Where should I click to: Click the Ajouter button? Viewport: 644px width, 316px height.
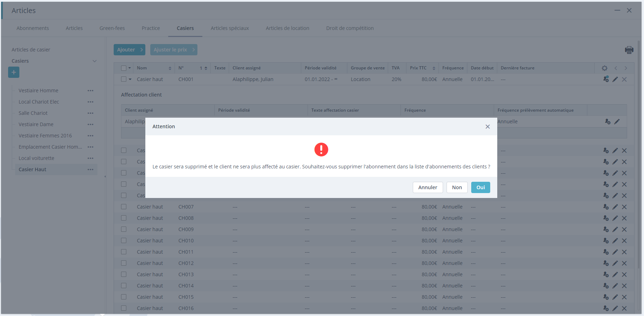129,50
